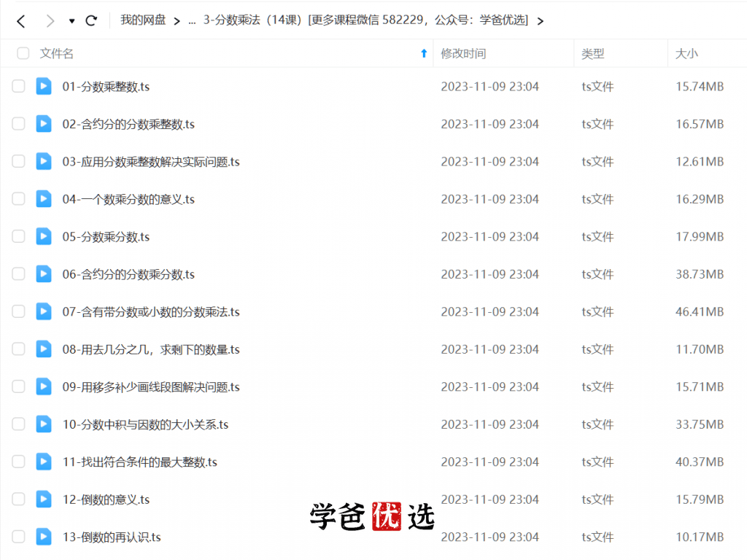Image resolution: width=747 pixels, height=560 pixels.
Task: Sort by 修改时间 column
Action: pyautogui.click(x=463, y=53)
